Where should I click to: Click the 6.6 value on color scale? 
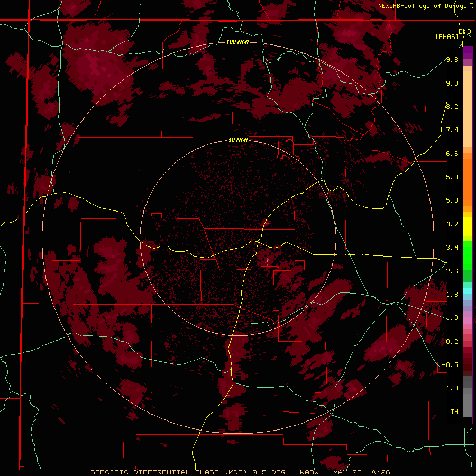coord(452,153)
